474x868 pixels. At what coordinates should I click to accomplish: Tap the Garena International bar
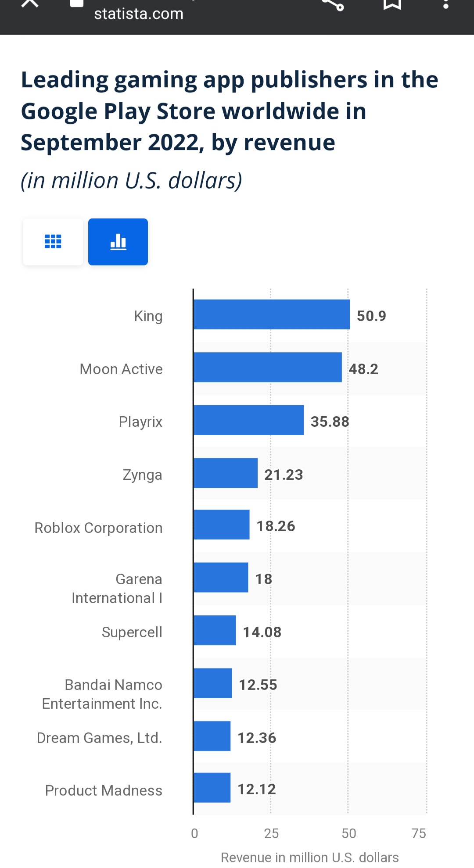(x=221, y=578)
